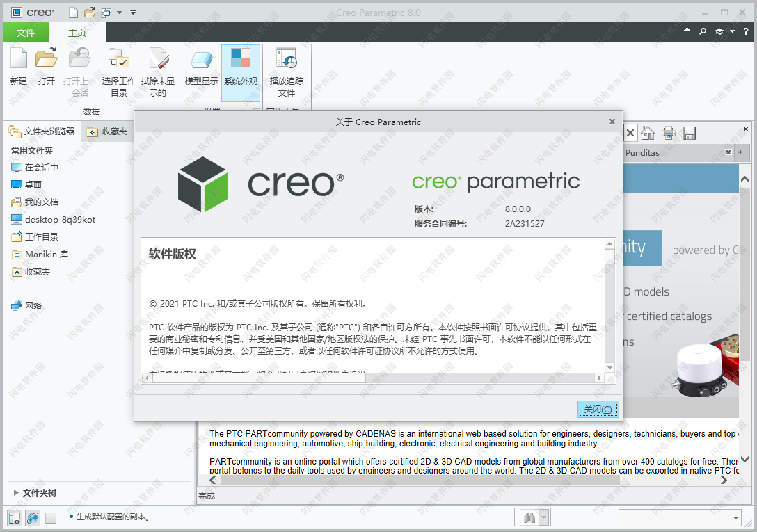Click the down arrow of the copyright text scrollbar

[609, 368]
